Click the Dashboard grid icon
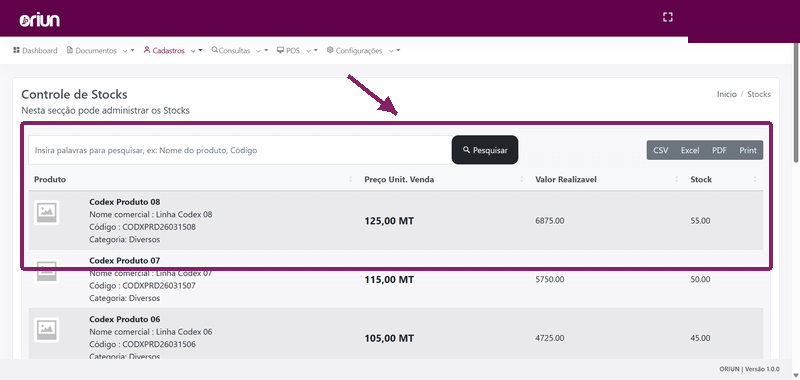 coord(16,50)
